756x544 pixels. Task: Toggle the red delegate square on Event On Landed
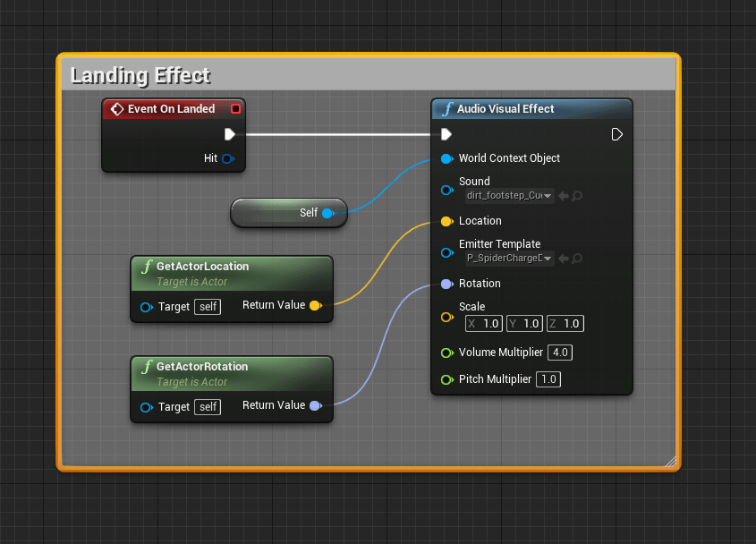[x=235, y=109]
